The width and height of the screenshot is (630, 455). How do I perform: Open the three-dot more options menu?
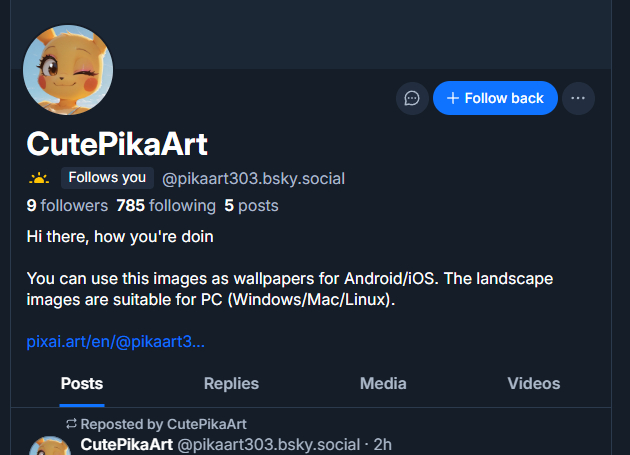(x=578, y=98)
